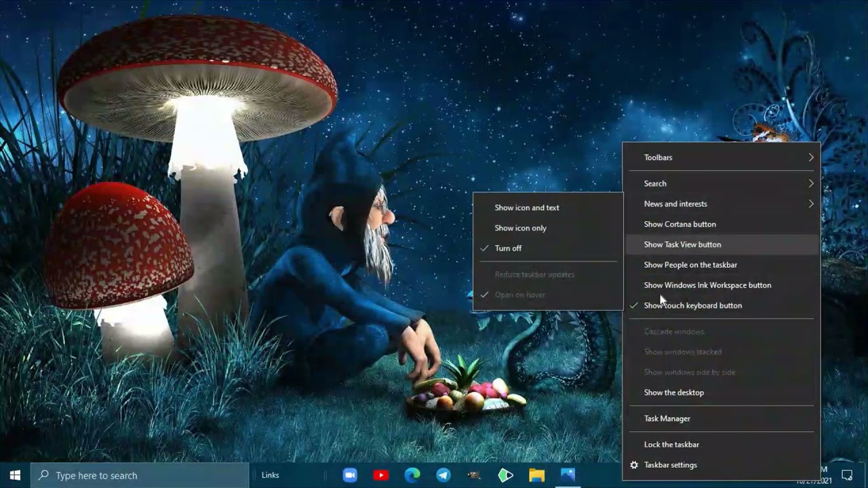
Task: Enable Show People on the taskbar
Action: click(x=721, y=265)
